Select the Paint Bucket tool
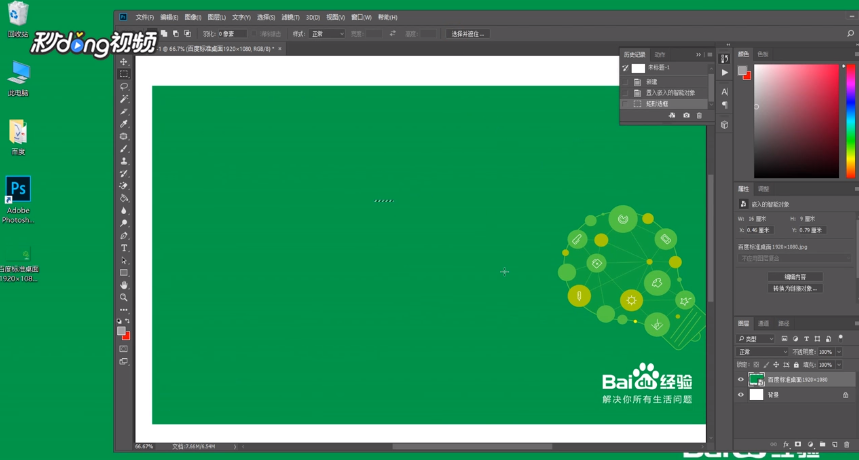This screenshot has width=859, height=460. coord(124,198)
